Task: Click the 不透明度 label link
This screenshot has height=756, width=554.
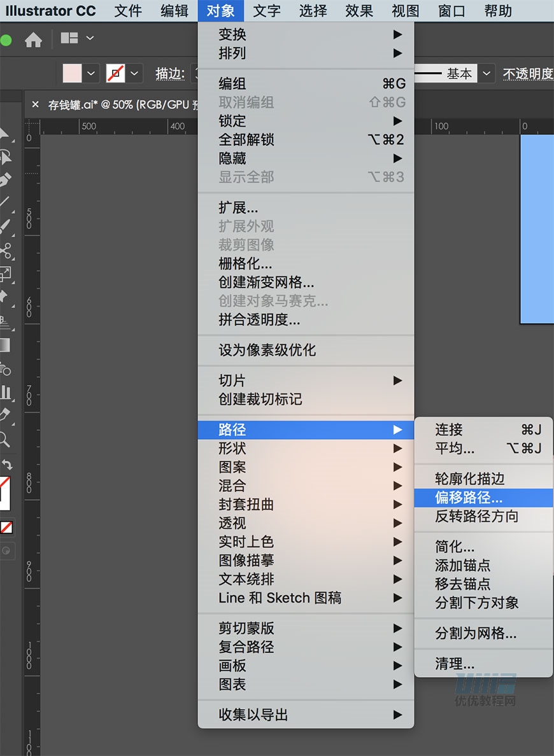Action: click(x=527, y=74)
